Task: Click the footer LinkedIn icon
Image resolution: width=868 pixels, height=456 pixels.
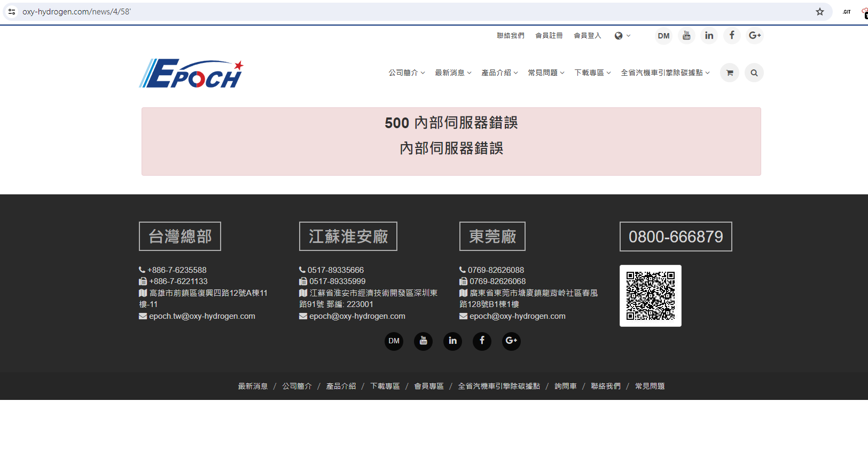Action: 452,341
